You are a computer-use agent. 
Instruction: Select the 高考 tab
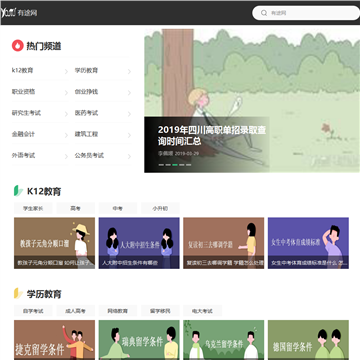75,208
